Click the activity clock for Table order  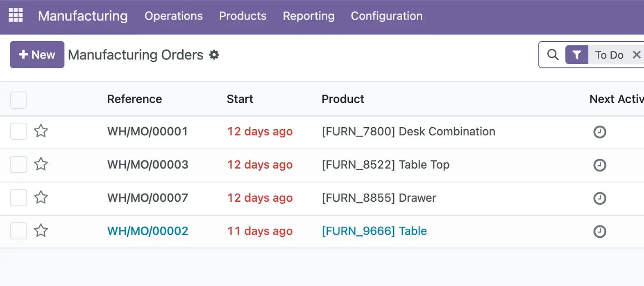599,232
